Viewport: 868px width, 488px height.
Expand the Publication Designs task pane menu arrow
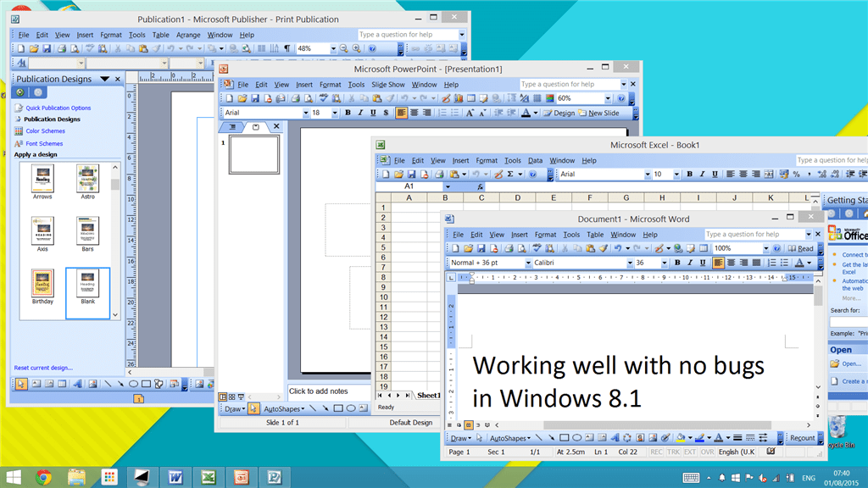point(104,79)
